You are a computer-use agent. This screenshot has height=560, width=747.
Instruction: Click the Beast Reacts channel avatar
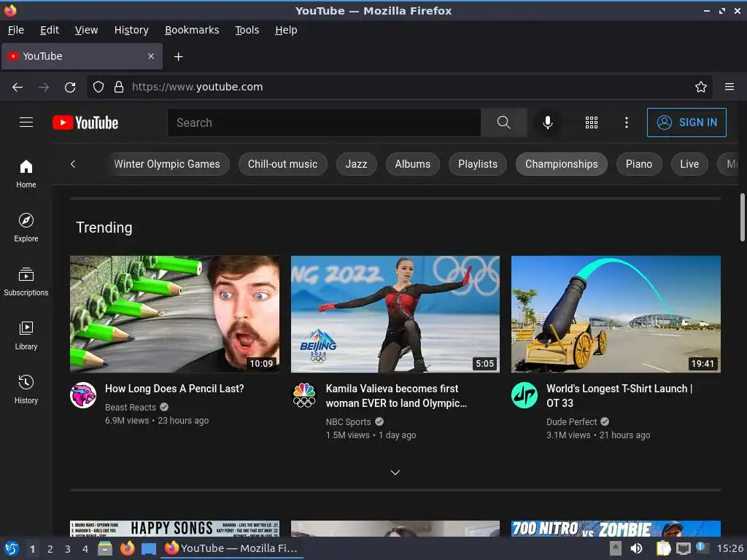click(x=83, y=395)
